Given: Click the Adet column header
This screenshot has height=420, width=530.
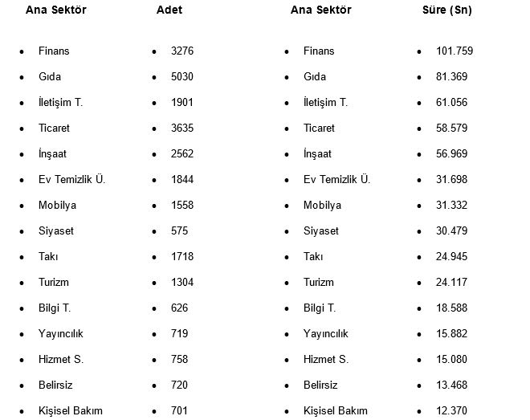Looking at the screenshot, I should pos(169,10).
